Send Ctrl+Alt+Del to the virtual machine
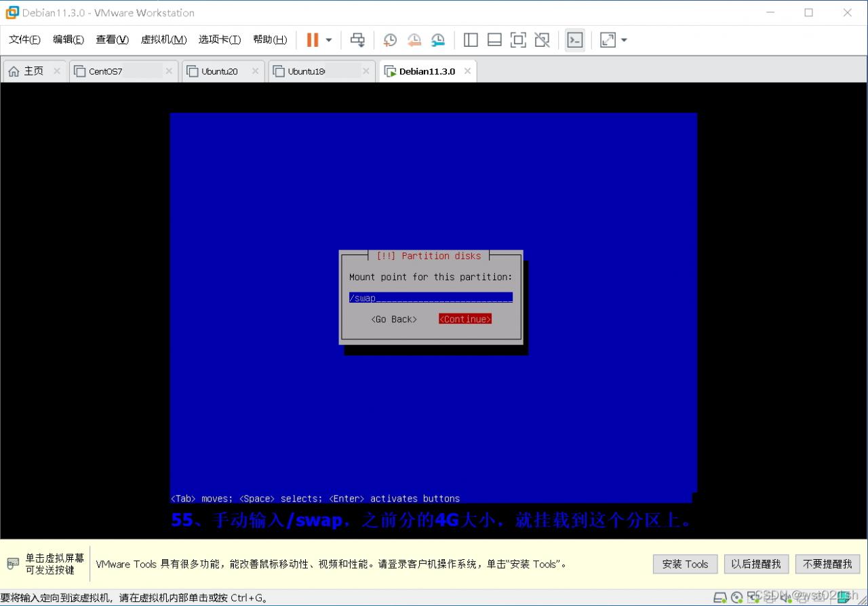Screen dimensions: 868x606 (x=357, y=40)
